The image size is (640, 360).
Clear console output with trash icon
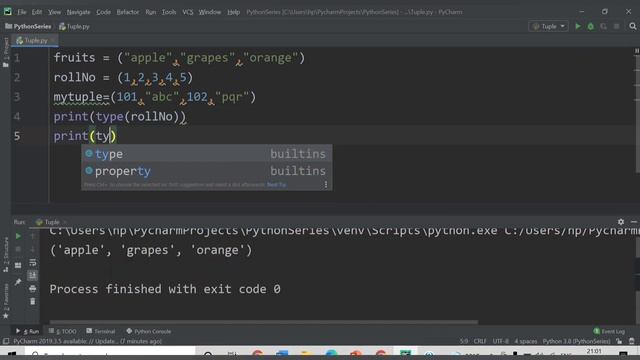click(33, 302)
